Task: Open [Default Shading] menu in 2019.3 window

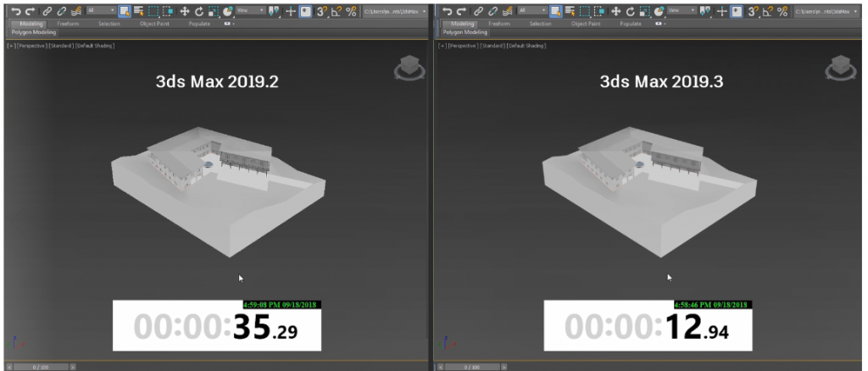Action: pos(526,46)
